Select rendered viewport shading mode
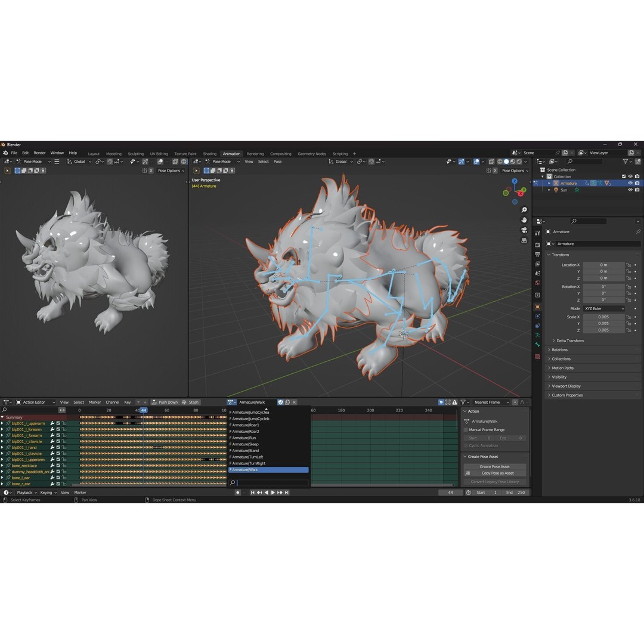The width and height of the screenshot is (644, 644). click(519, 162)
